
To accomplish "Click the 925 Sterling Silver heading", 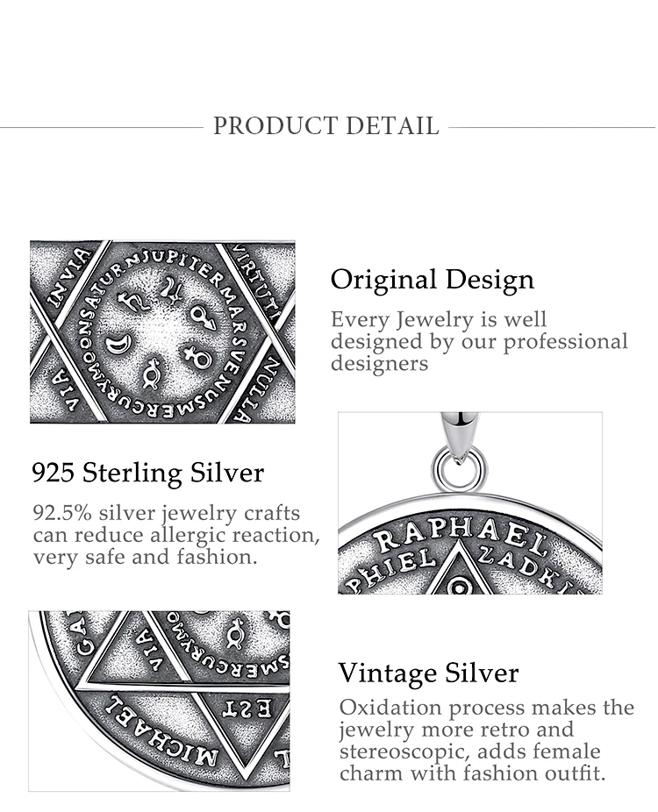I will pyautogui.click(x=147, y=474).
